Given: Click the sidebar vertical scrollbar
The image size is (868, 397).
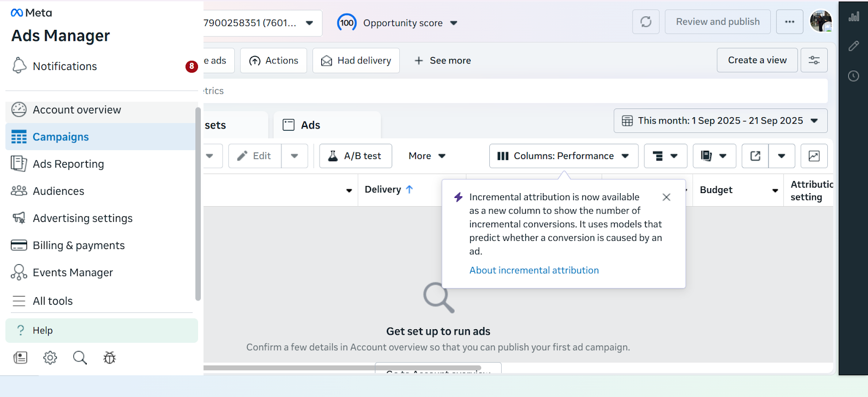Looking at the screenshot, I should coord(198,204).
